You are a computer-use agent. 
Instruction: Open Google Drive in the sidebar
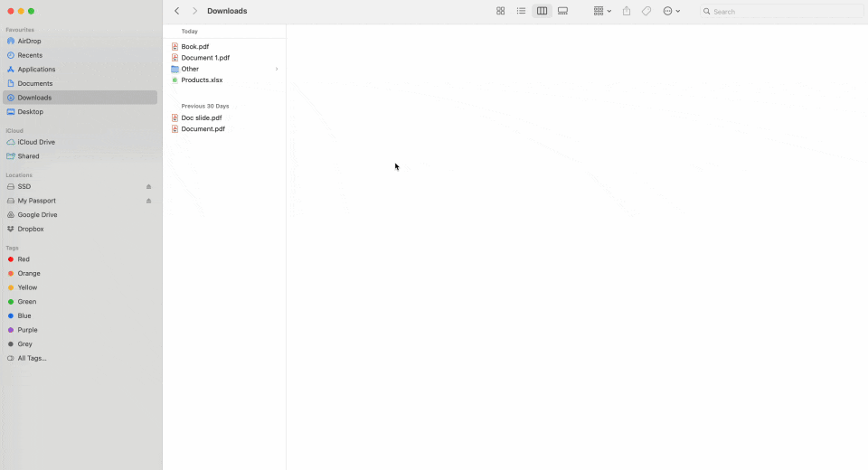80,215
